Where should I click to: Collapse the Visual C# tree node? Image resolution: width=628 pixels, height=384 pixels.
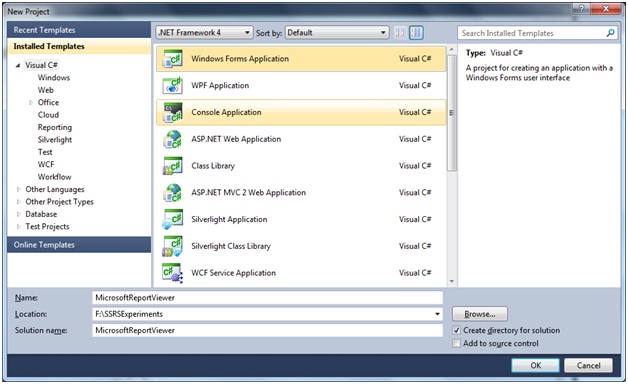tap(18, 65)
